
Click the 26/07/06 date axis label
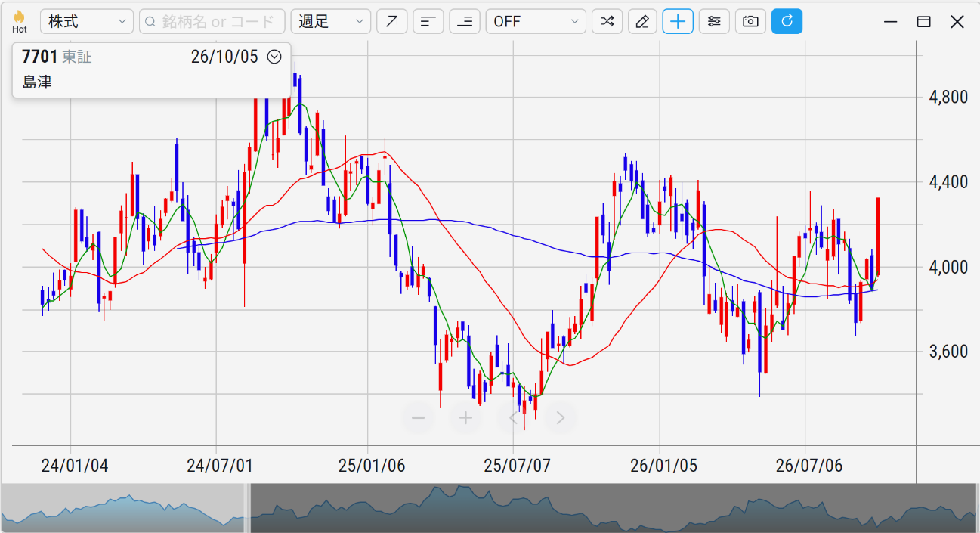(x=809, y=466)
